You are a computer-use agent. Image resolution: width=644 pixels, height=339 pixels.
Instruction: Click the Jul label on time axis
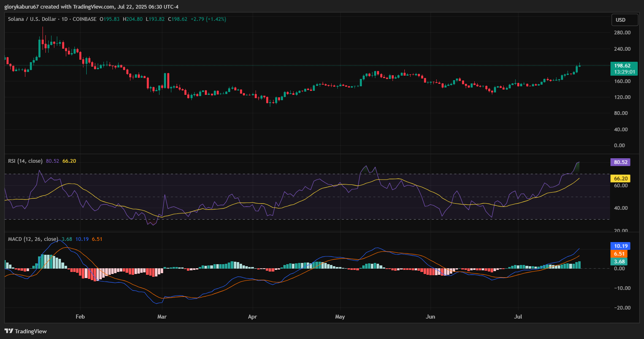pos(518,317)
